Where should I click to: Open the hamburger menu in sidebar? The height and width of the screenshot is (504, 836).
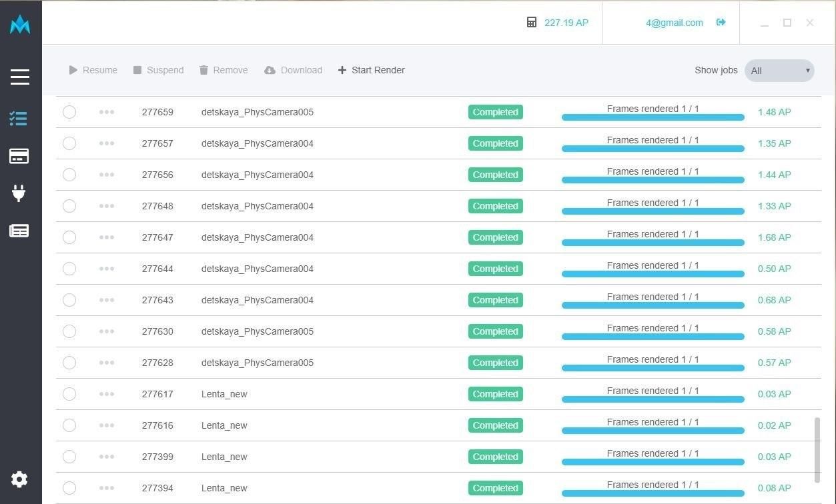(x=20, y=77)
